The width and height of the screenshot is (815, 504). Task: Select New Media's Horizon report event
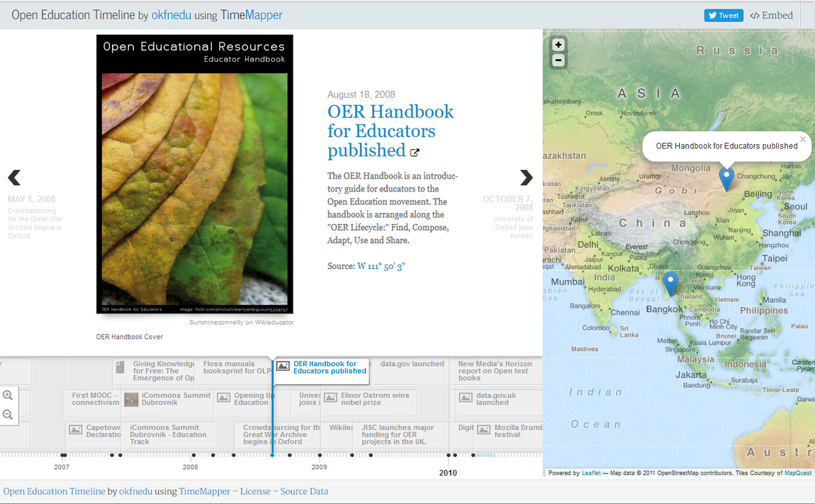pyautogui.click(x=495, y=371)
